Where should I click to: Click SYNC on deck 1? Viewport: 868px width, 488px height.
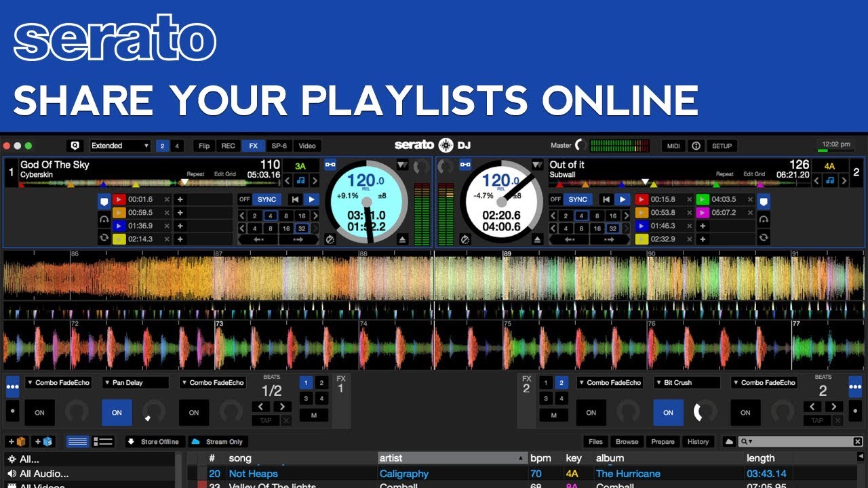pyautogui.click(x=267, y=199)
